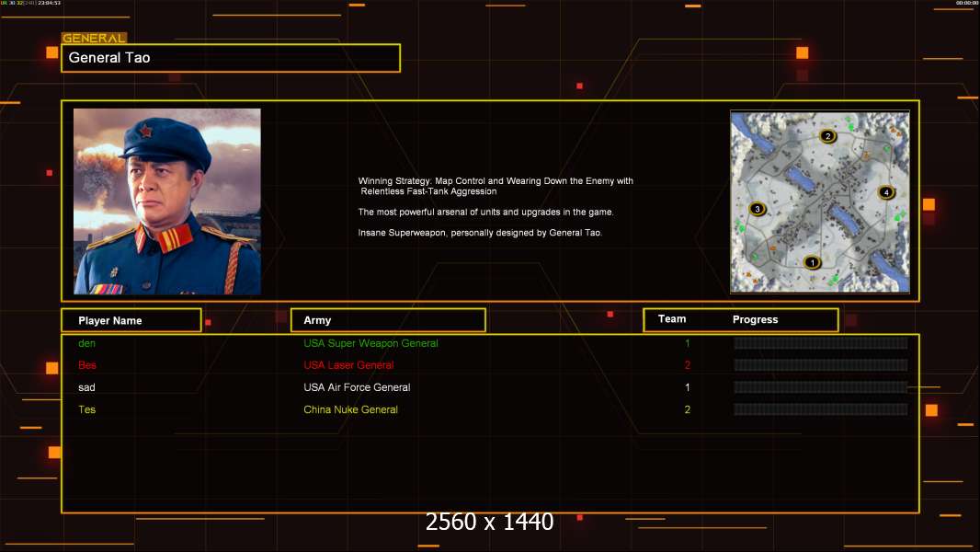This screenshot has height=552, width=980.
Task: Click the General Tao portrait image
Action: pos(167,201)
